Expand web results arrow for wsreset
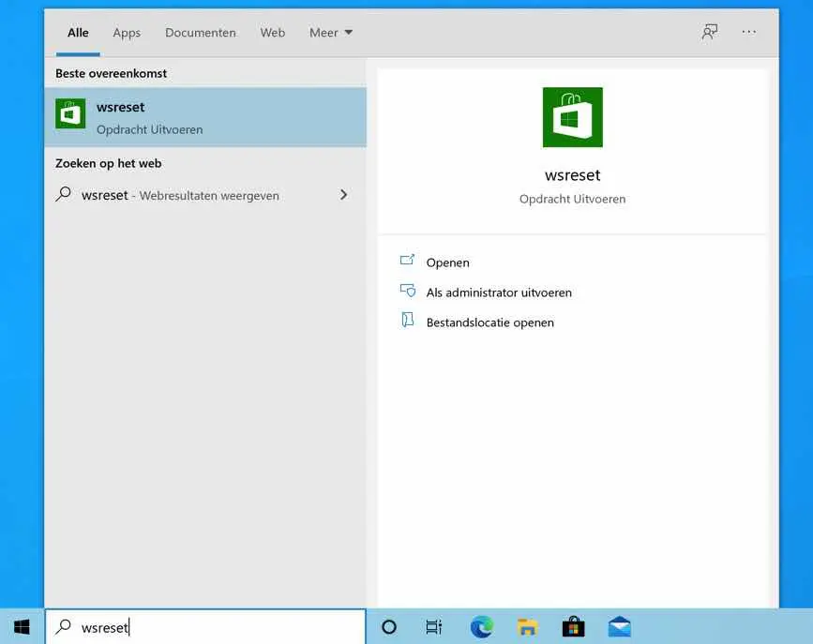 344,195
